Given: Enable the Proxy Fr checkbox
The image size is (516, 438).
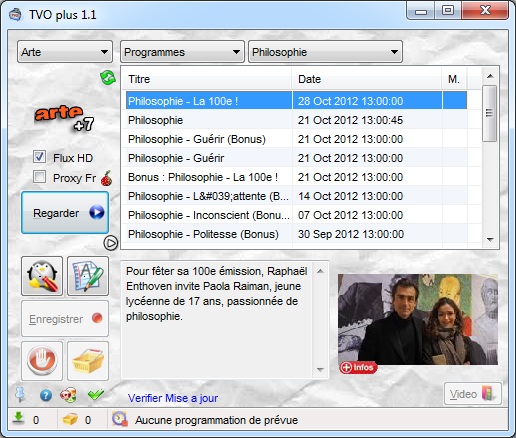Looking at the screenshot, I should (x=39, y=177).
